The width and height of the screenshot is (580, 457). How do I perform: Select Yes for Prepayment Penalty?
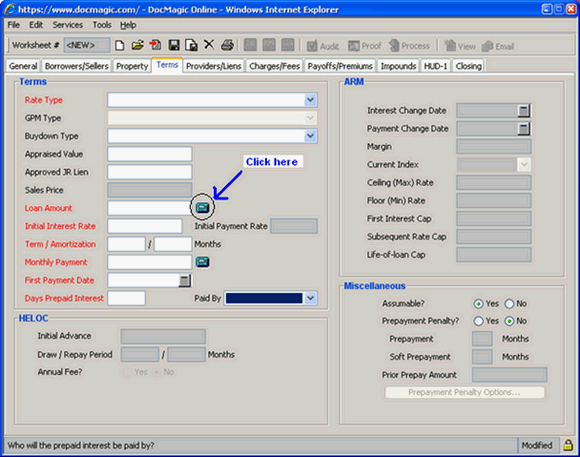coord(478,321)
